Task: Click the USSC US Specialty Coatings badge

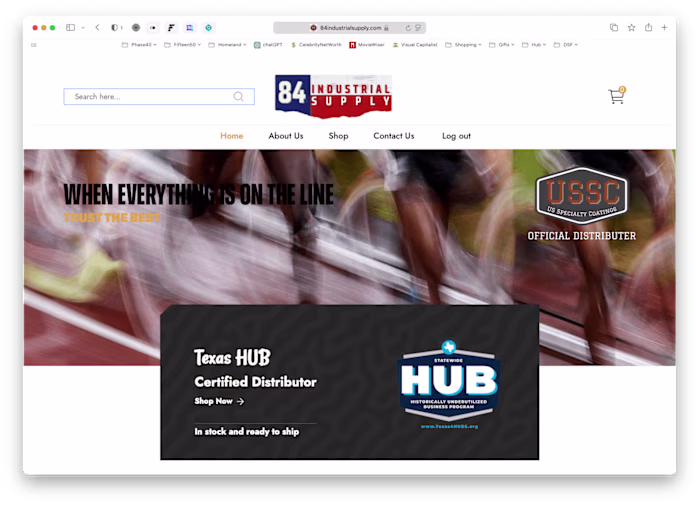Action: tap(582, 196)
